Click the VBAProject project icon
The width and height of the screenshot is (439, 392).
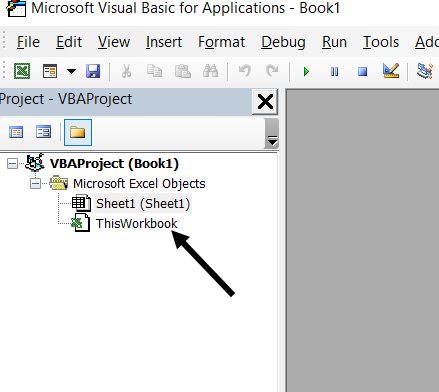coord(35,163)
